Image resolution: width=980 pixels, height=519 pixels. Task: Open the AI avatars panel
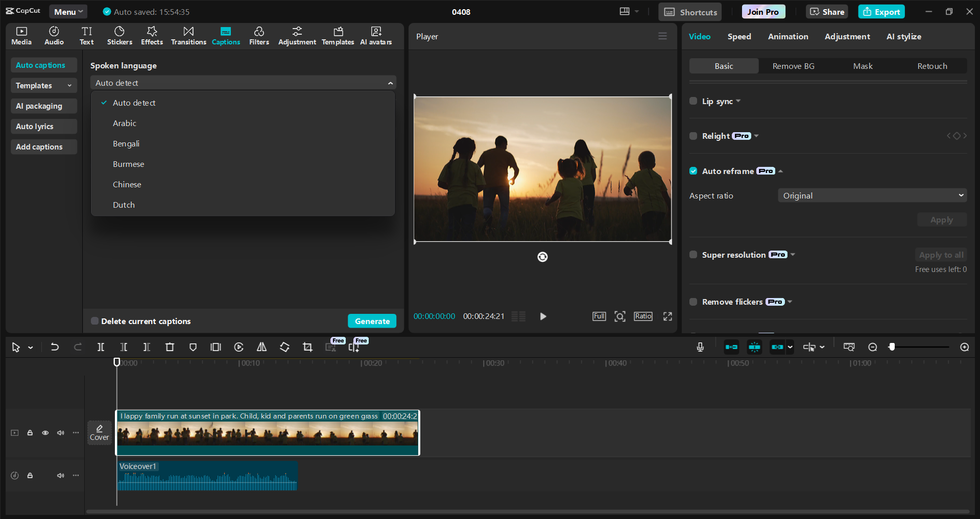coord(376,36)
